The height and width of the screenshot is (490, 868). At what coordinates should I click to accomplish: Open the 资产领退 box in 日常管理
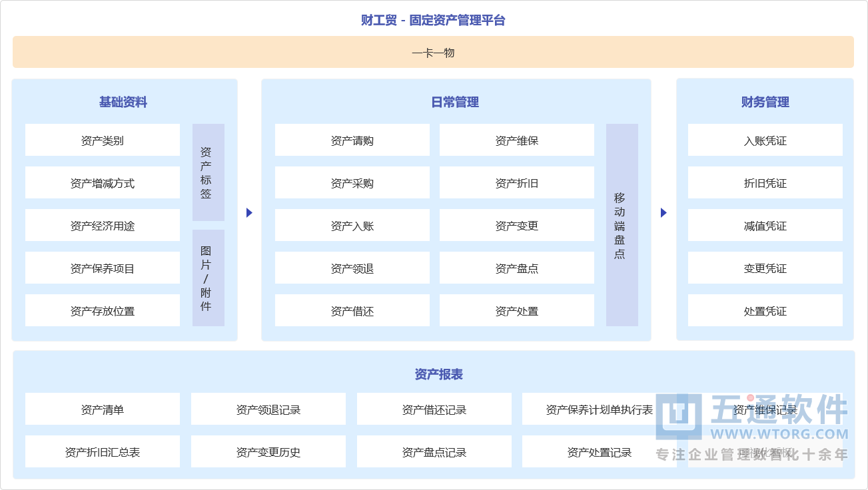pyautogui.click(x=352, y=268)
